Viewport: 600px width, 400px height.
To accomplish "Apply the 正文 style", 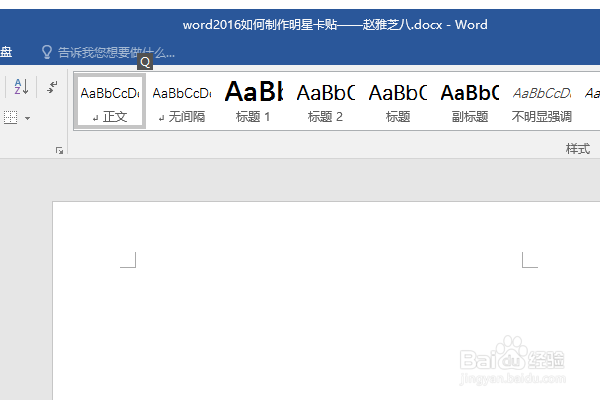I will (110, 101).
